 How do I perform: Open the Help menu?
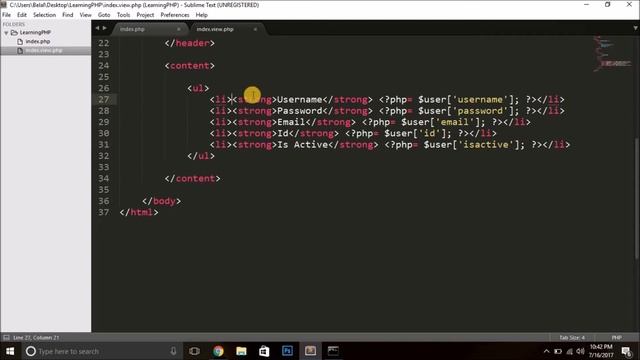(x=202, y=15)
